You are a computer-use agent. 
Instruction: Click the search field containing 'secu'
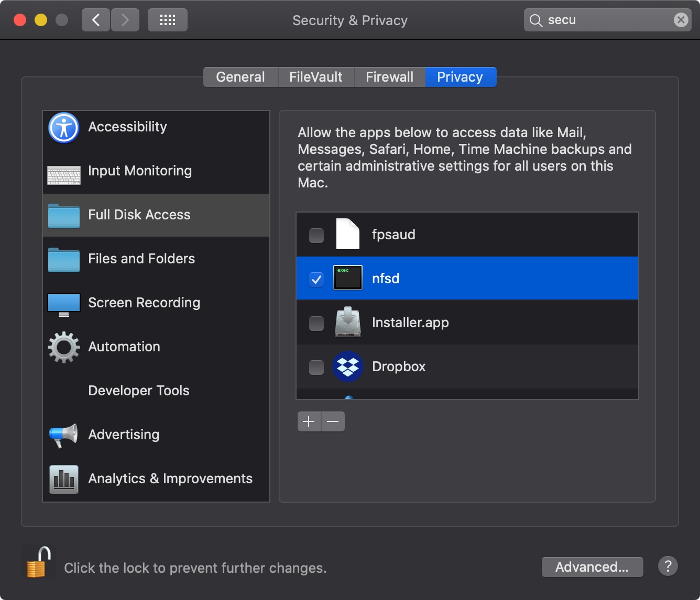point(608,20)
